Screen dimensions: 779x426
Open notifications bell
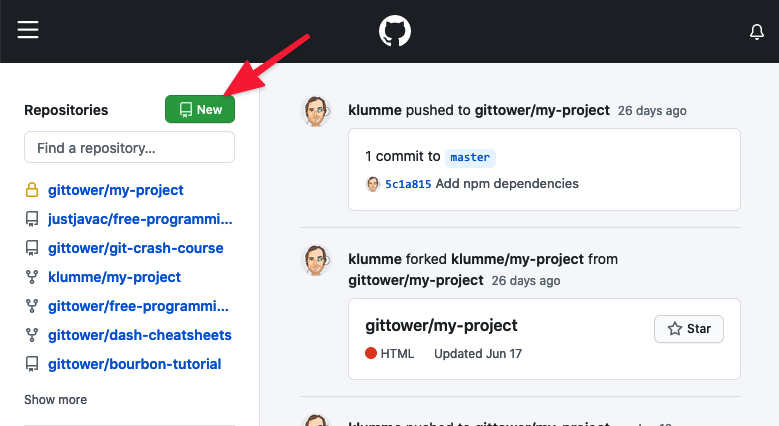click(757, 32)
